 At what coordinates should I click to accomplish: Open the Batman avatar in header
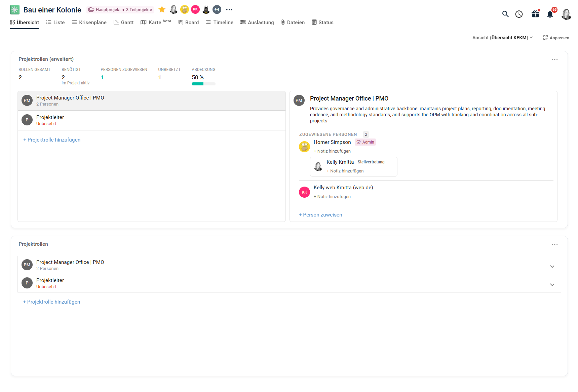pyautogui.click(x=206, y=9)
